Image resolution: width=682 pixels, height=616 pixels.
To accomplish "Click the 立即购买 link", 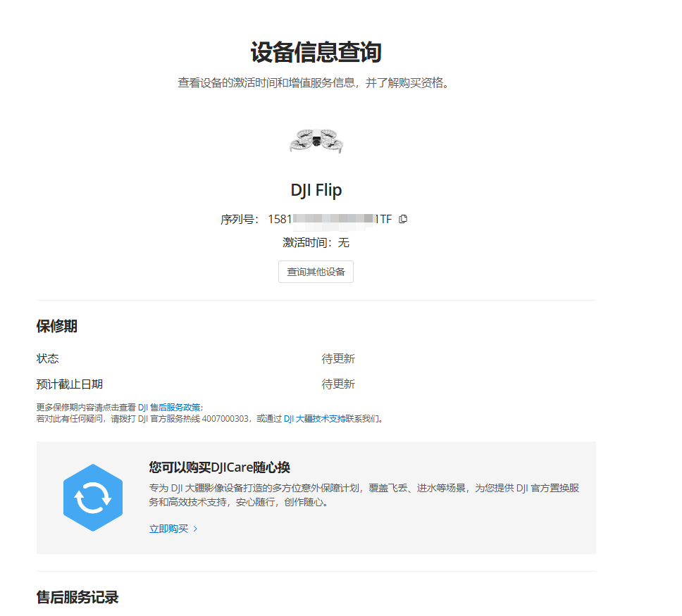I will [168, 529].
